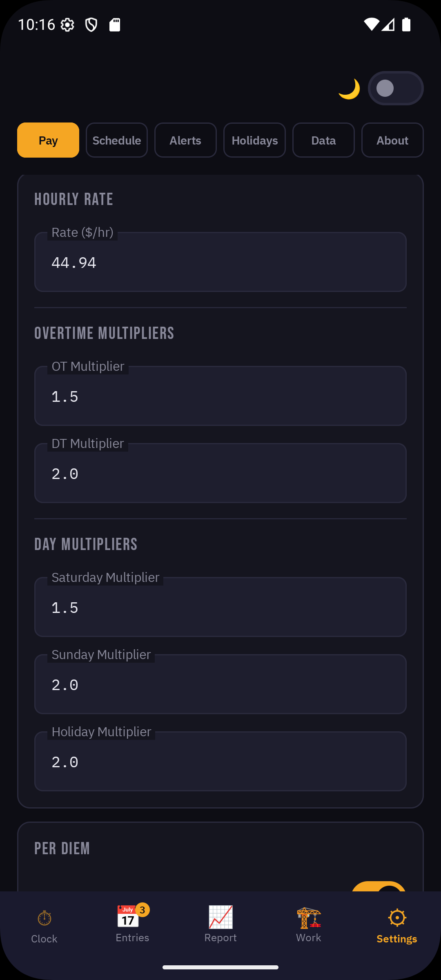Tap the Holiday Multiplier input showing 2.0
This screenshot has height=980, width=441.
click(x=220, y=762)
